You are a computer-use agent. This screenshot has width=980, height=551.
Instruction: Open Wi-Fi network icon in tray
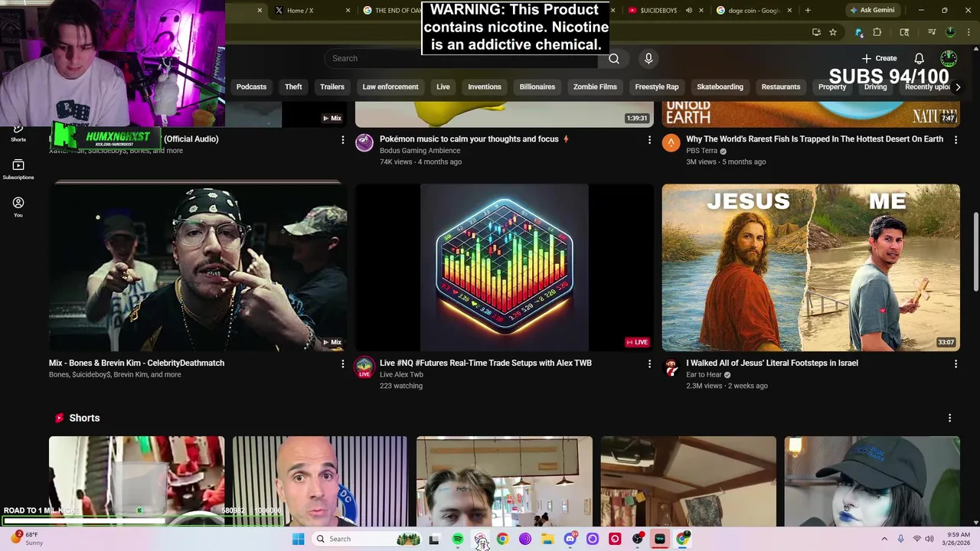pyautogui.click(x=916, y=539)
